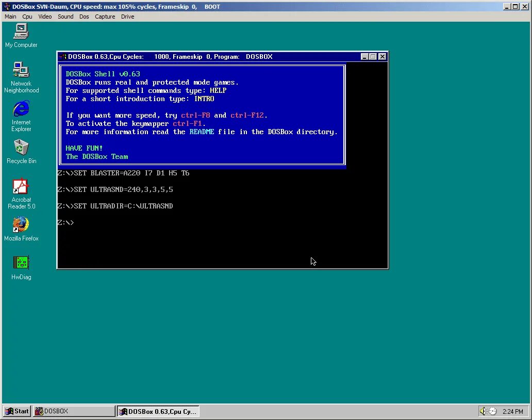Image resolution: width=532 pixels, height=420 pixels.
Task: Open the Main menu
Action: (10, 17)
